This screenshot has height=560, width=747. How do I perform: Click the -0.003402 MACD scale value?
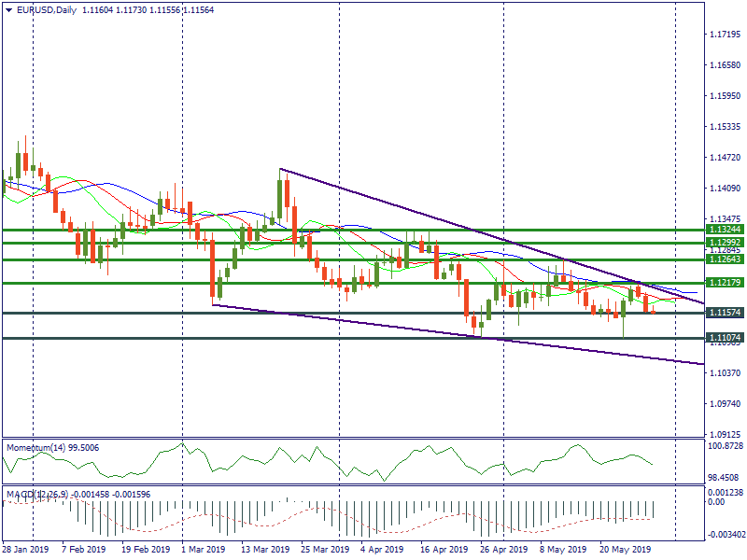(726, 535)
